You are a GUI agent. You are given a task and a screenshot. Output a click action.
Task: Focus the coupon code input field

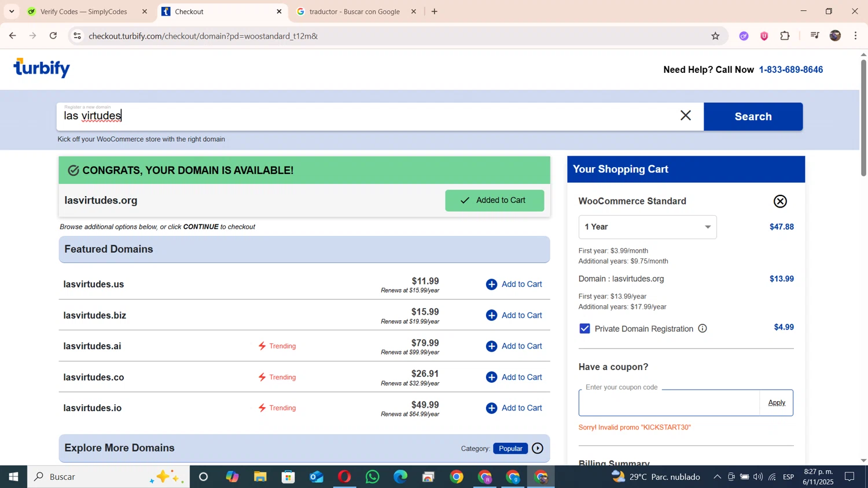(x=669, y=402)
